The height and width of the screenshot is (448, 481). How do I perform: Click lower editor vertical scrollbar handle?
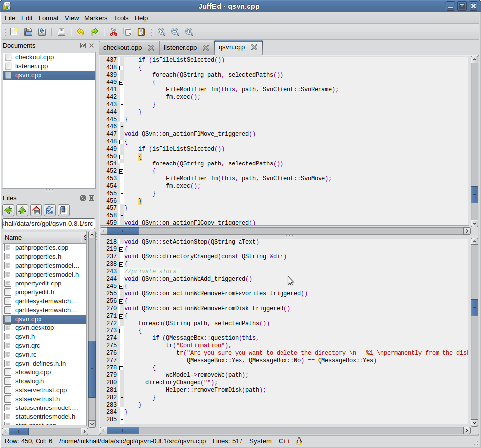[x=474, y=307]
